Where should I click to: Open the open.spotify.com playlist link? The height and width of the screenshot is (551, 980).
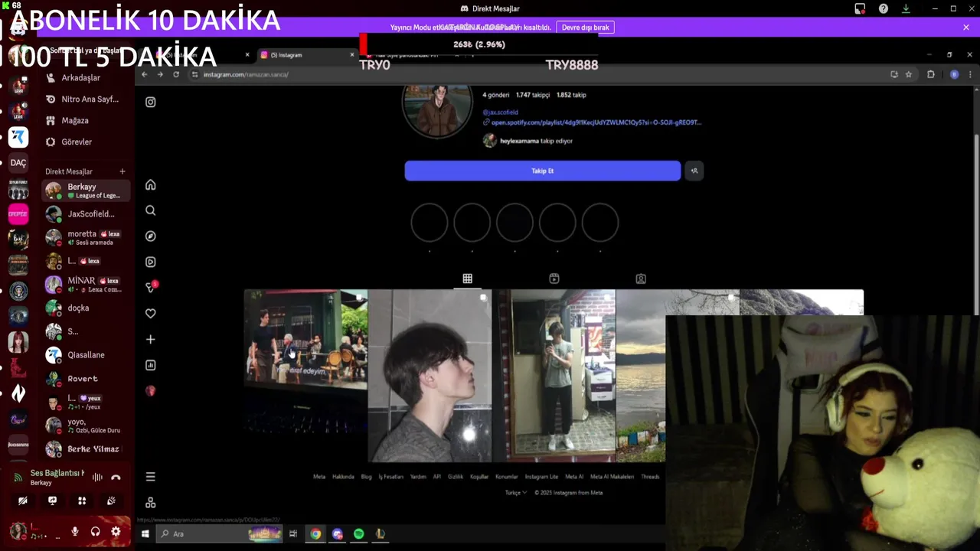click(x=596, y=122)
